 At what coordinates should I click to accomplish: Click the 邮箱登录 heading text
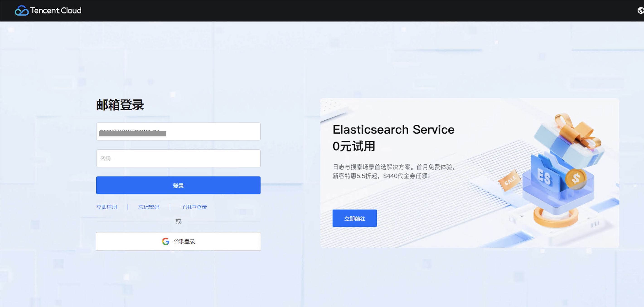120,105
